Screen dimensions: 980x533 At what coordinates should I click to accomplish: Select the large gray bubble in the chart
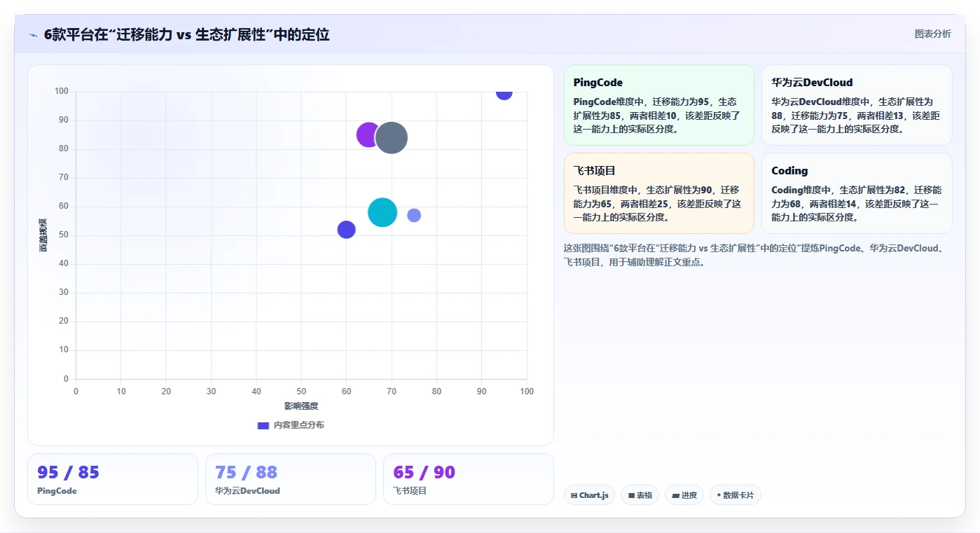(x=392, y=137)
